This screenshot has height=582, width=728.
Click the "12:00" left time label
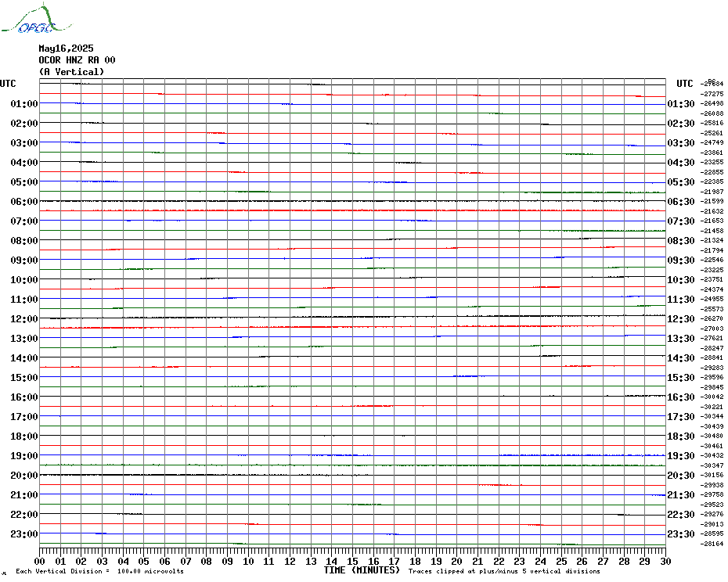[24, 319]
